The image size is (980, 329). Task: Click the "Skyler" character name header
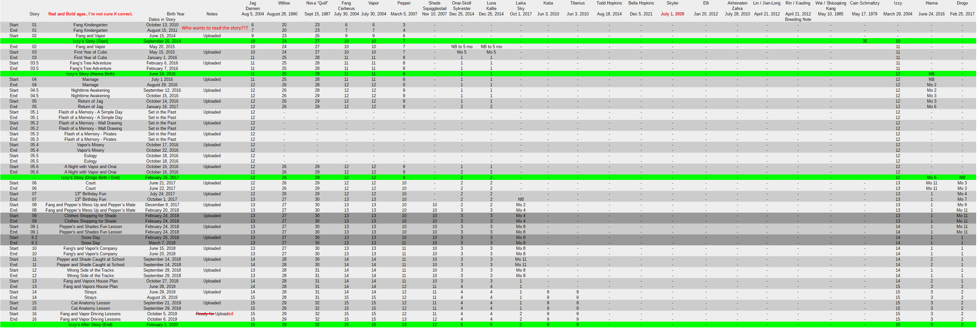[672, 4]
